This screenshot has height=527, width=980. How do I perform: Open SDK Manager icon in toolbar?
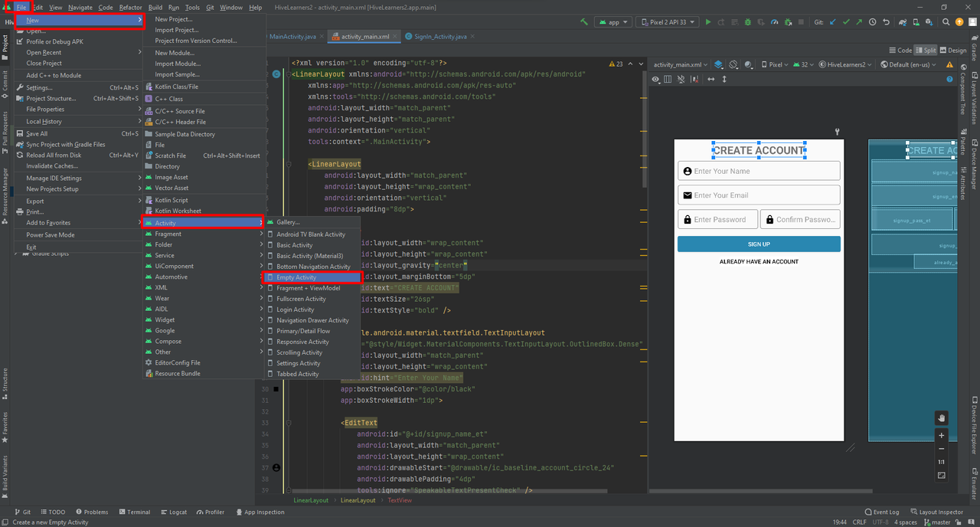click(x=929, y=22)
